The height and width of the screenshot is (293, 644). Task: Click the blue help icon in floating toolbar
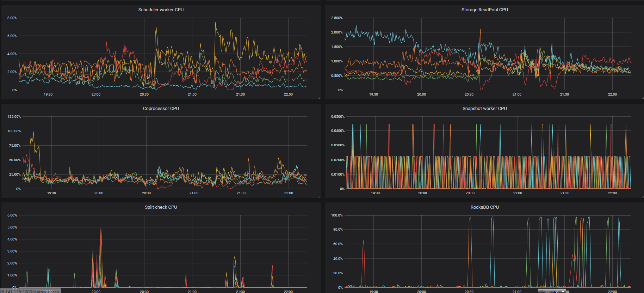coord(556,292)
